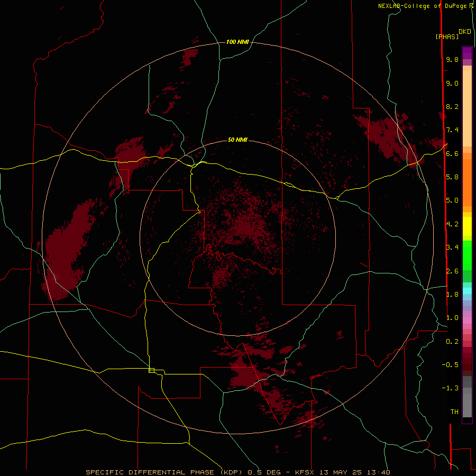Click the 4.2 legend value

(452, 224)
